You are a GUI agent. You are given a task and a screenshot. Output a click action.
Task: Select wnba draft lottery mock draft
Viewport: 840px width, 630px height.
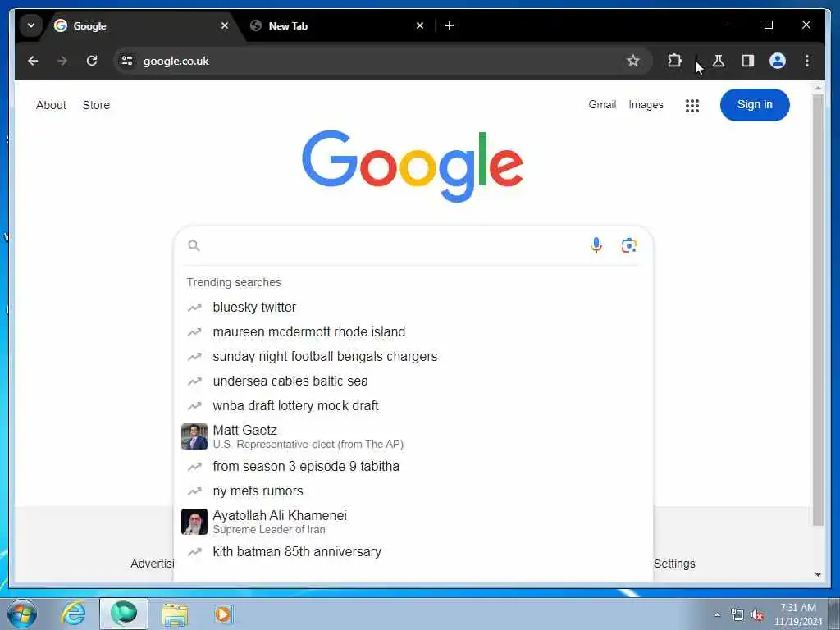[x=413, y=406]
